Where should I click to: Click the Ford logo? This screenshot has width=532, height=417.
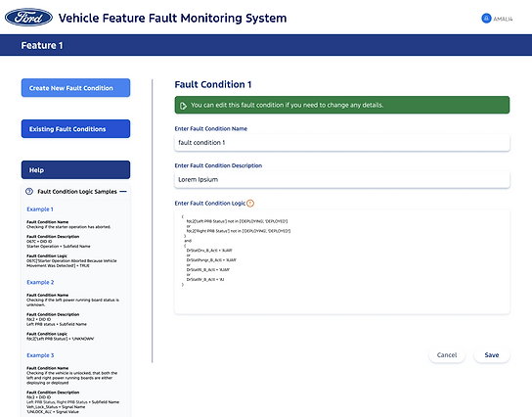[28, 18]
